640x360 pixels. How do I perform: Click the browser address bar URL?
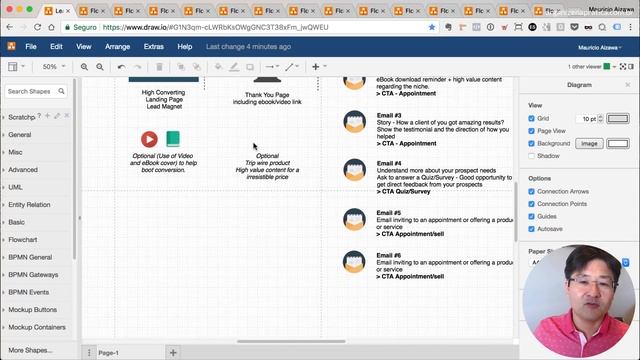(x=216, y=27)
